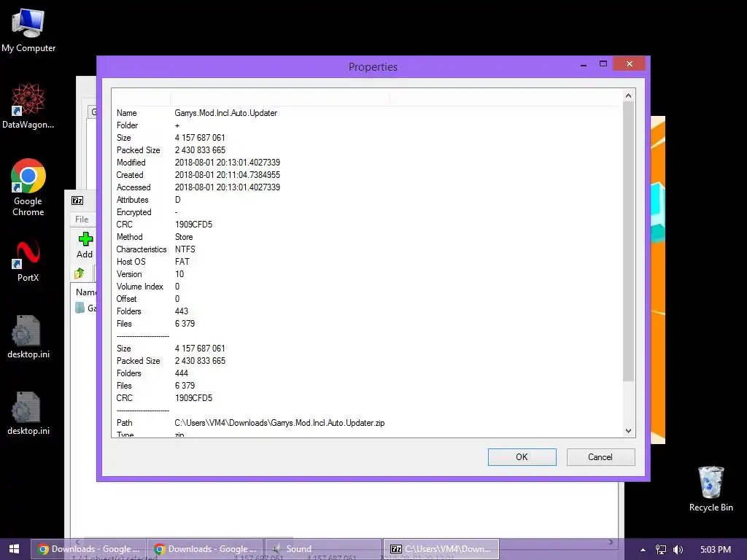Click OK in the Properties dialog
The image size is (747, 560).
(x=522, y=457)
